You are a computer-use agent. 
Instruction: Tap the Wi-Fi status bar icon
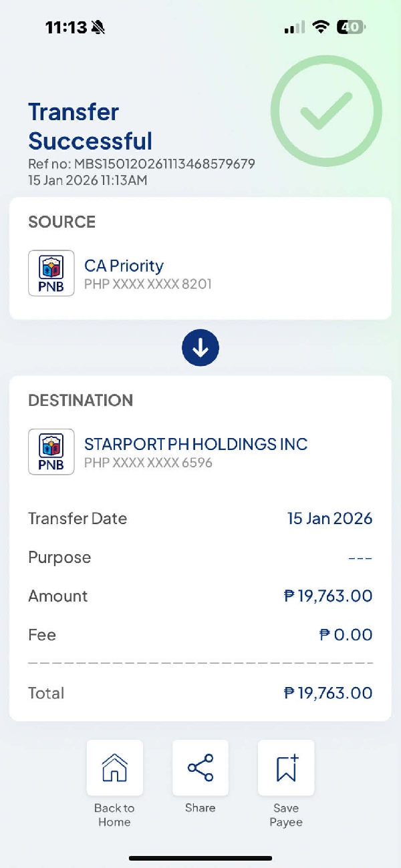pyautogui.click(x=321, y=27)
